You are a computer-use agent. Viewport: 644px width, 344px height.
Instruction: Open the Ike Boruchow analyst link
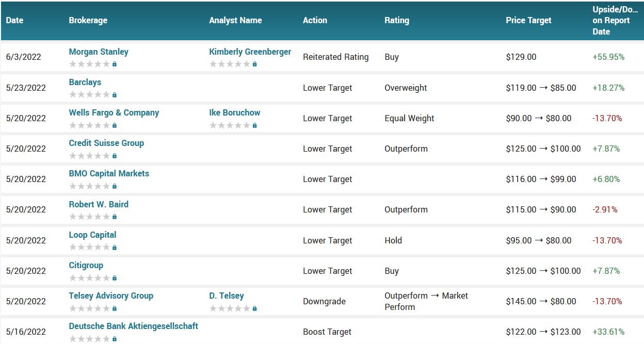235,112
